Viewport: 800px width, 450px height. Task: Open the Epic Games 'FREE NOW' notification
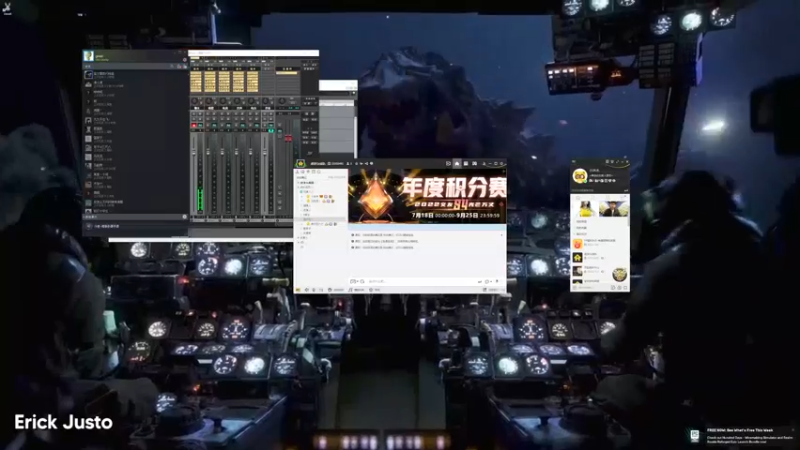[x=743, y=436]
